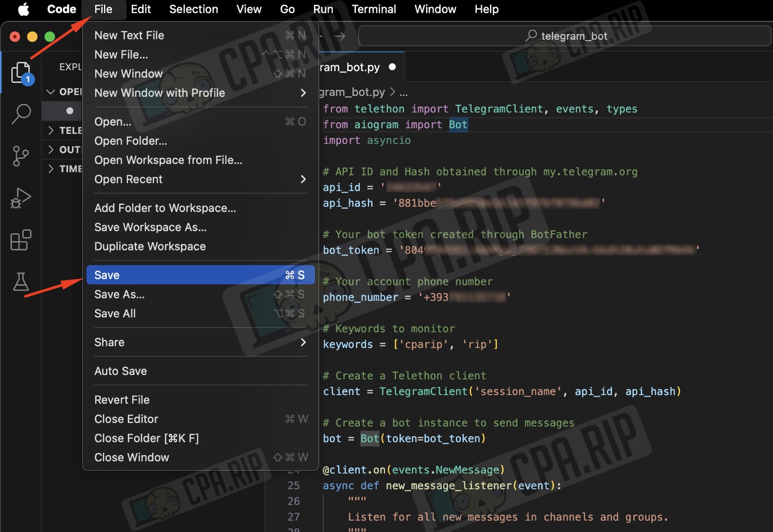The image size is (773, 532).
Task: Click line number 26 in gutter
Action: point(294,501)
